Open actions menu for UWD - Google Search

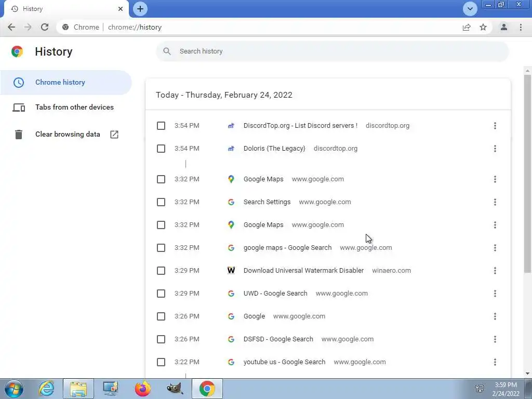tap(495, 294)
